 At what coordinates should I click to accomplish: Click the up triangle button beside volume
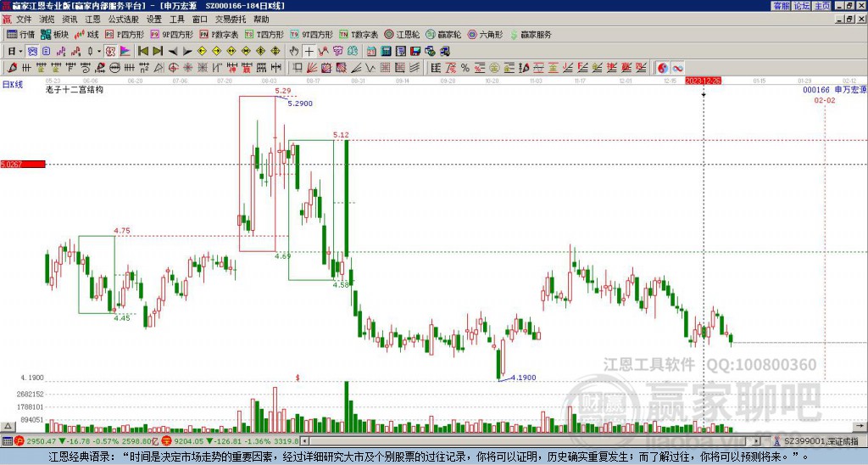coord(7,427)
